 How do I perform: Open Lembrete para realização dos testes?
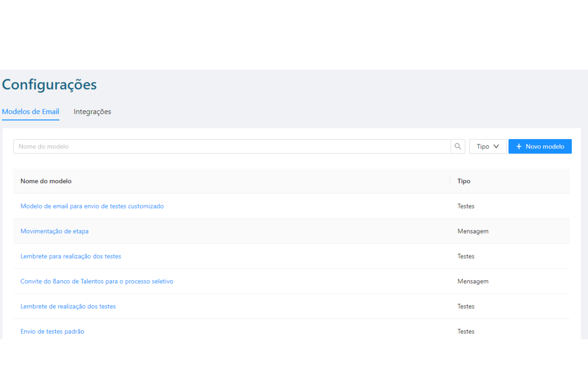[71, 256]
